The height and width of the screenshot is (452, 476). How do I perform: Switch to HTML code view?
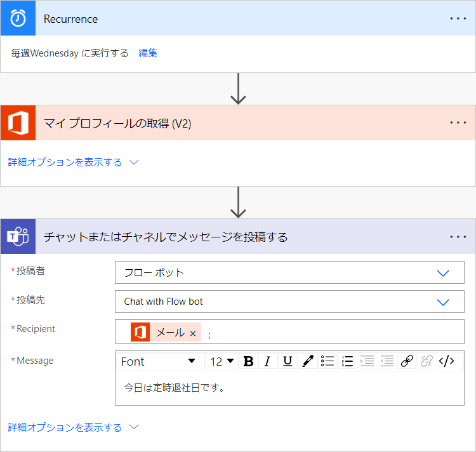point(447,361)
